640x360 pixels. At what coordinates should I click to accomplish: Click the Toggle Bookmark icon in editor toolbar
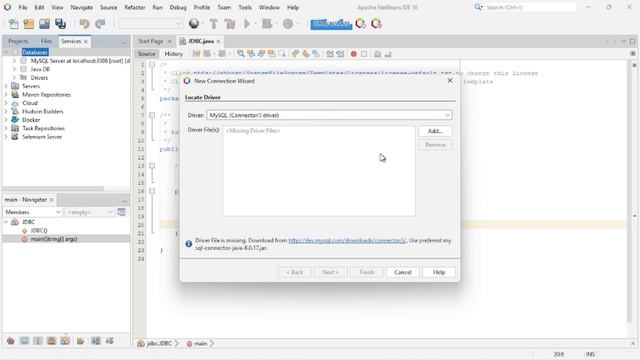point(316,54)
